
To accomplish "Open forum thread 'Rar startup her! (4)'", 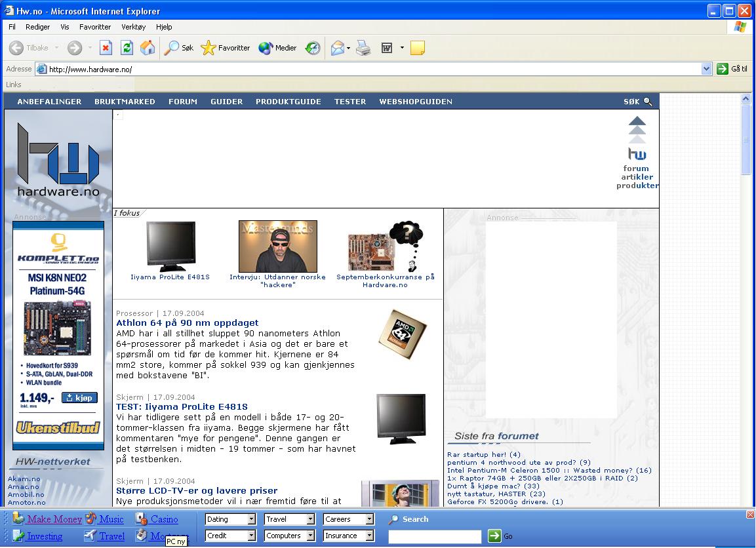I will (x=484, y=454).
